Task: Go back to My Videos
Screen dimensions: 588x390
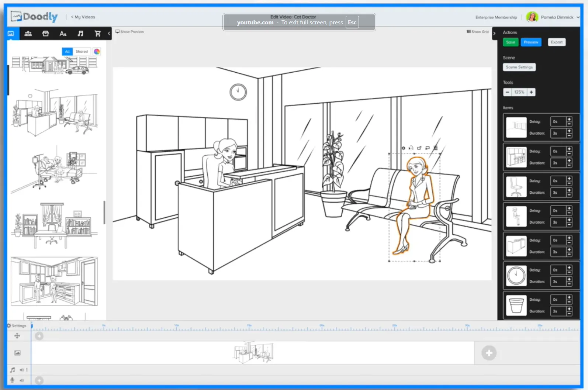Action: pos(83,17)
